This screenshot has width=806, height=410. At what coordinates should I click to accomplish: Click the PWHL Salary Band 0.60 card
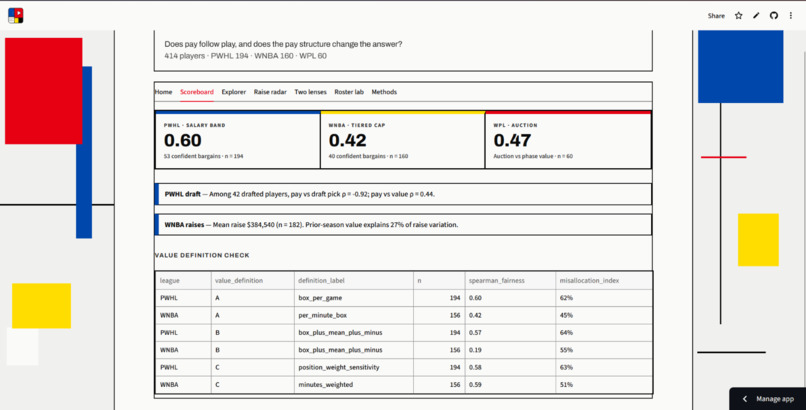[237, 140]
